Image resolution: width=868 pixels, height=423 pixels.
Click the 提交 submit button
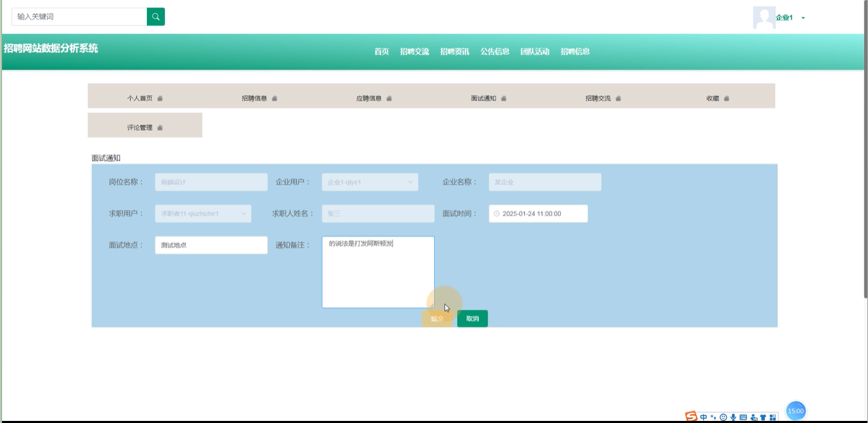click(x=437, y=319)
